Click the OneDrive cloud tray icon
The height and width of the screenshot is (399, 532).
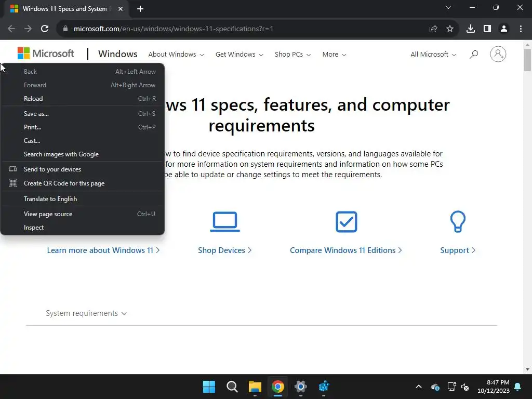click(435, 387)
